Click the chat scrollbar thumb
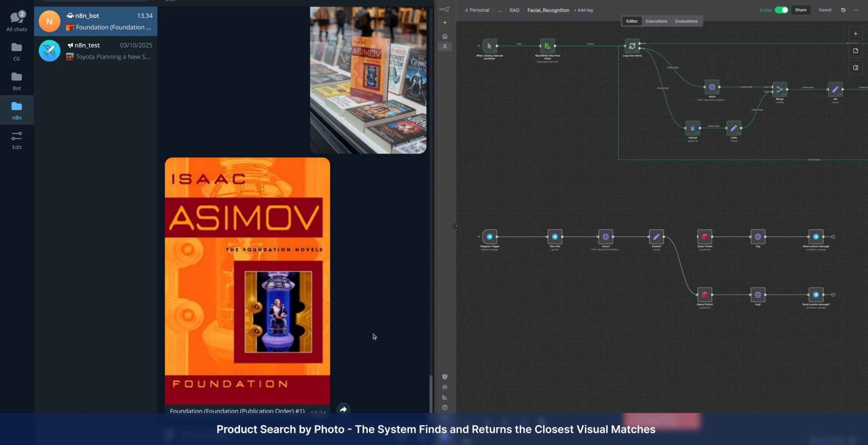The width and height of the screenshot is (868, 445). (x=431, y=393)
